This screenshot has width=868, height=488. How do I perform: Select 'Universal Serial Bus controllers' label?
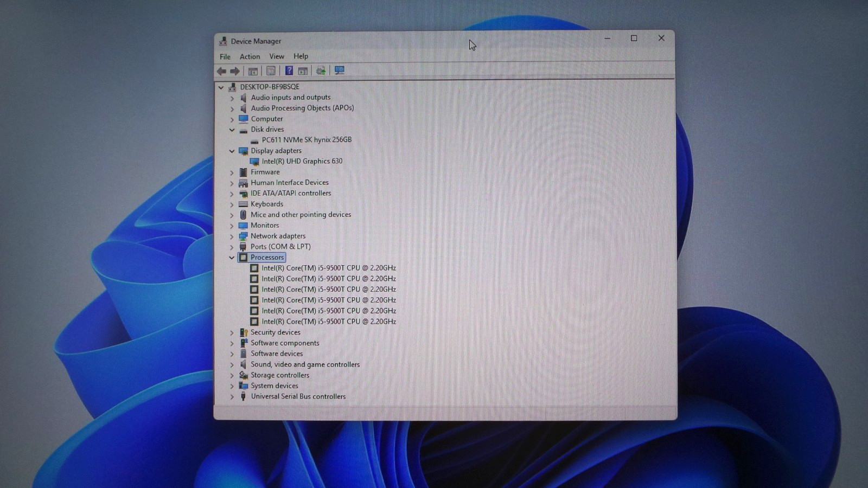(x=298, y=396)
